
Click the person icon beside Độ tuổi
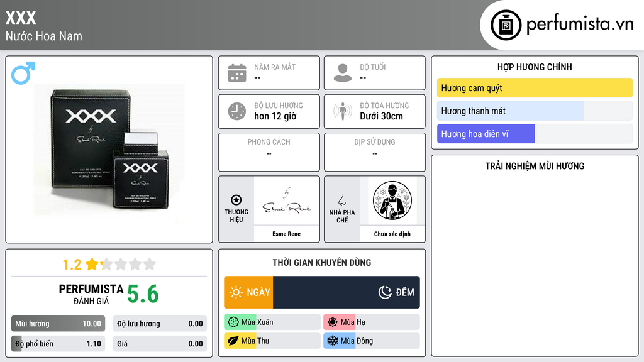point(343,73)
